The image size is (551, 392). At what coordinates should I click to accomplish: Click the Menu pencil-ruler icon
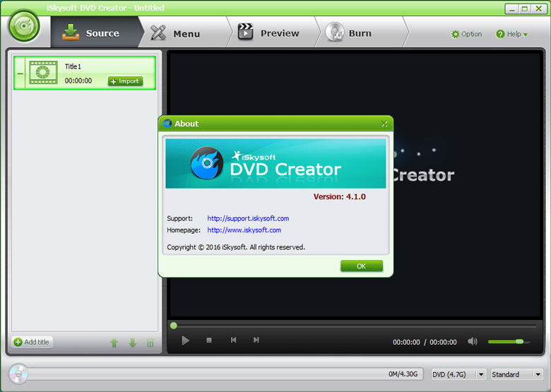pos(158,32)
